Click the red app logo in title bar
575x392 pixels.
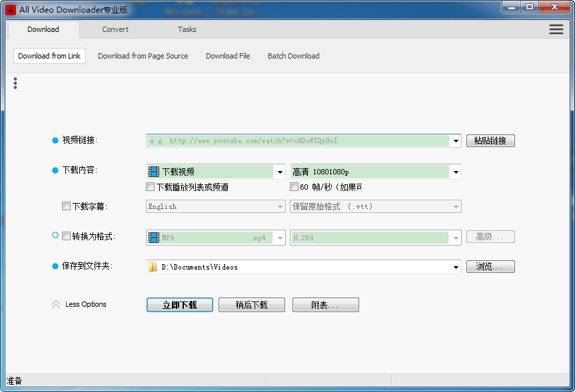tap(11, 9)
